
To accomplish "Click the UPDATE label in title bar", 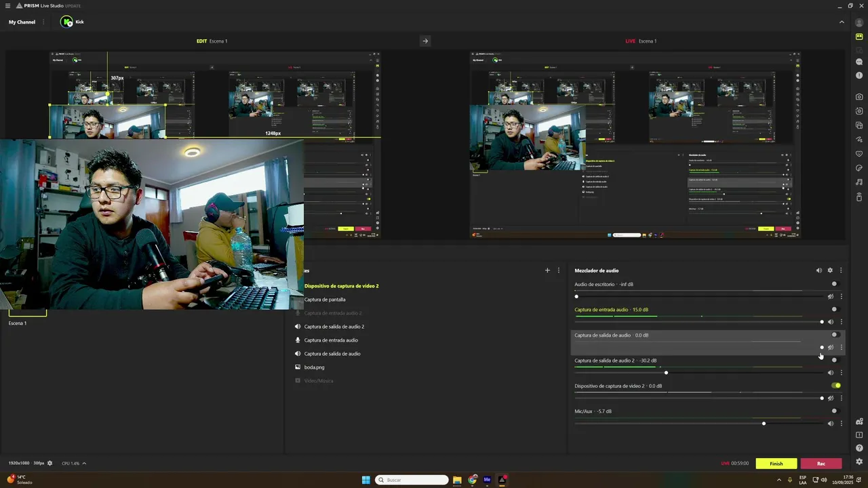I will point(73,5).
